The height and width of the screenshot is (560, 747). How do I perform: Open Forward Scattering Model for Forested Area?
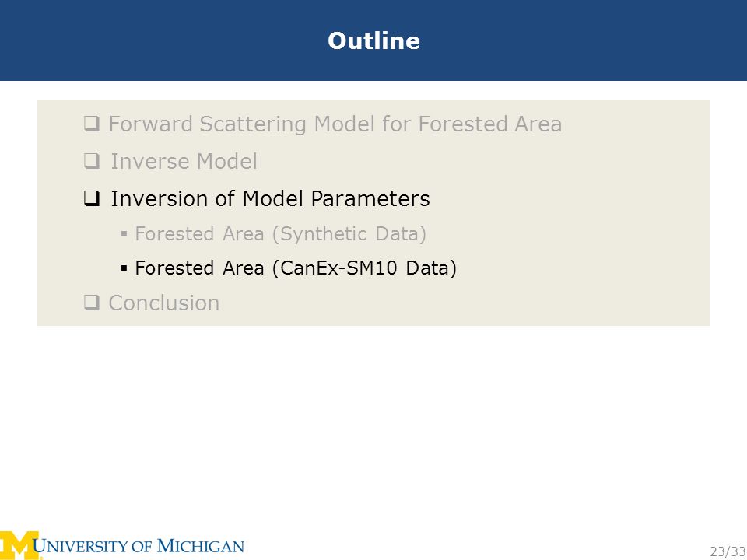(x=335, y=124)
